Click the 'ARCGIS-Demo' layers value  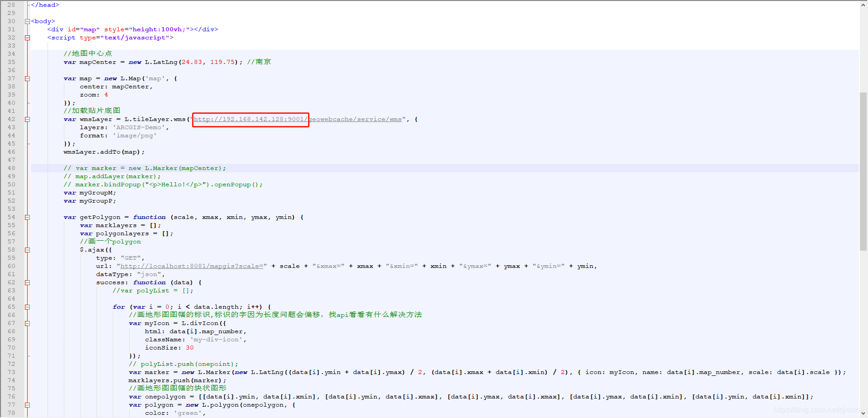pos(139,127)
